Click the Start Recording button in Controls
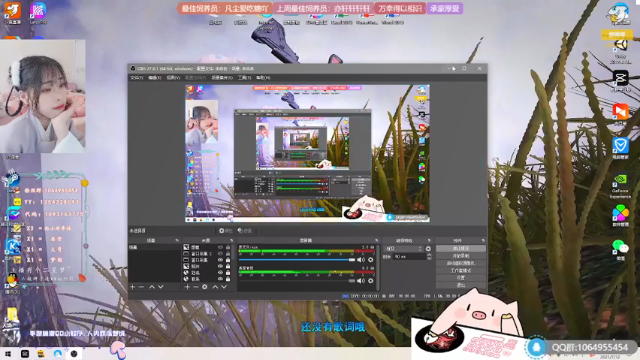 tap(461, 256)
